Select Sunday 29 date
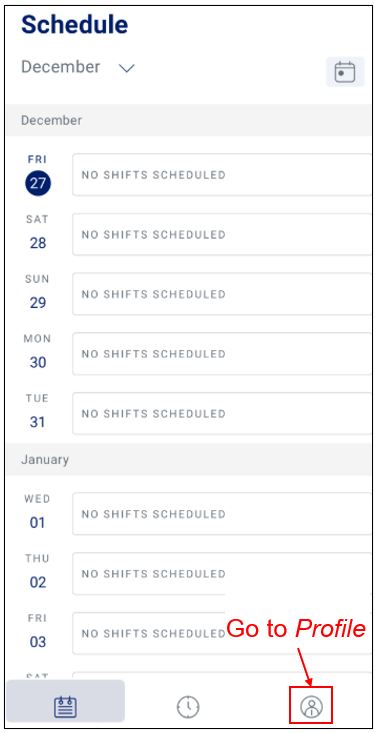Screen dimensions: 377x733 tap(38, 303)
